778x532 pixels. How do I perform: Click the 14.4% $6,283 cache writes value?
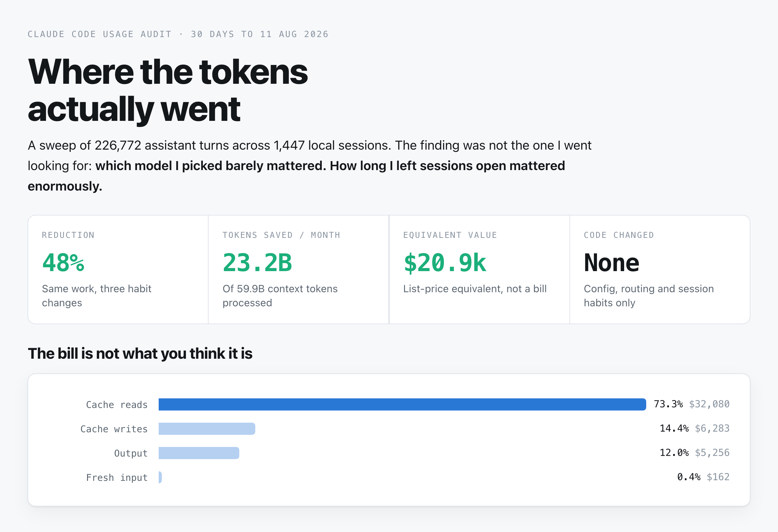695,429
